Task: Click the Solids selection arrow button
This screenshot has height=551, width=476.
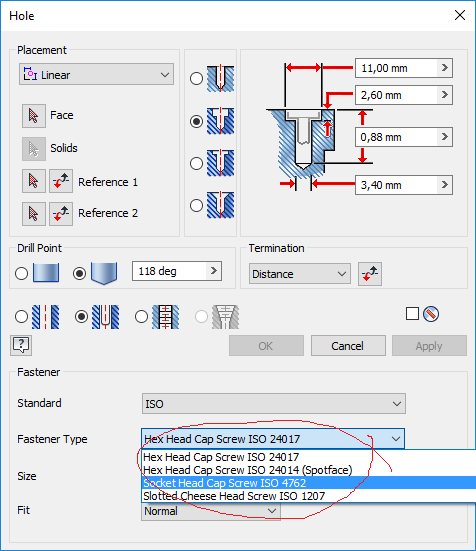Action: pos(34,149)
